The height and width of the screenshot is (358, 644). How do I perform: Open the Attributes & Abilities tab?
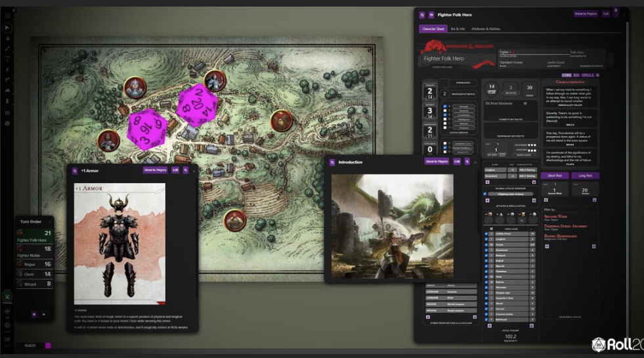coord(486,29)
